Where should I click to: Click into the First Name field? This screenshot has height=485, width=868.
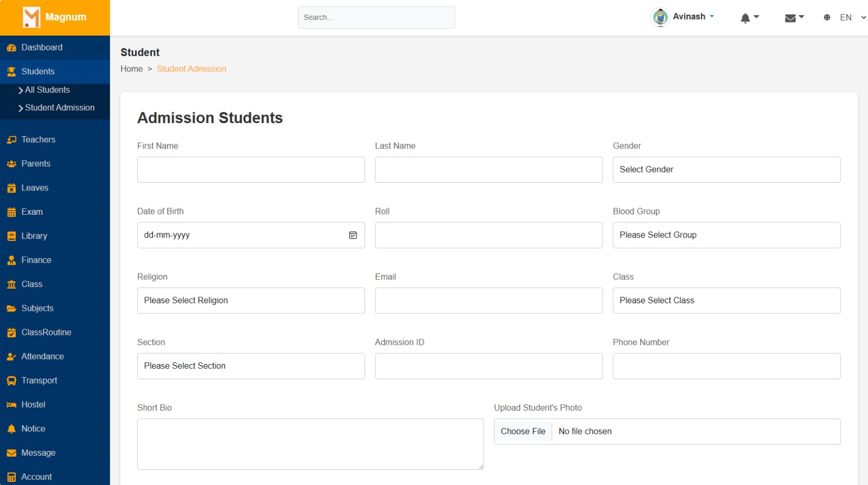(x=251, y=170)
